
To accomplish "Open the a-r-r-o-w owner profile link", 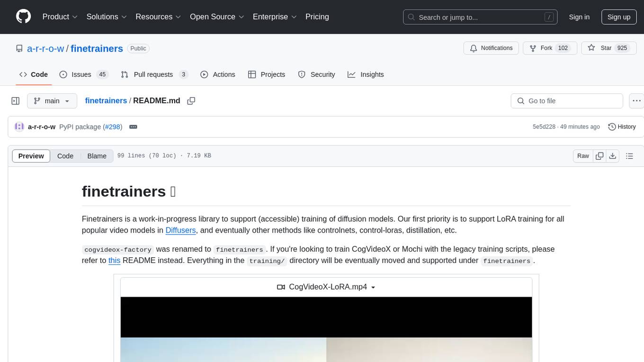I will [45, 48].
